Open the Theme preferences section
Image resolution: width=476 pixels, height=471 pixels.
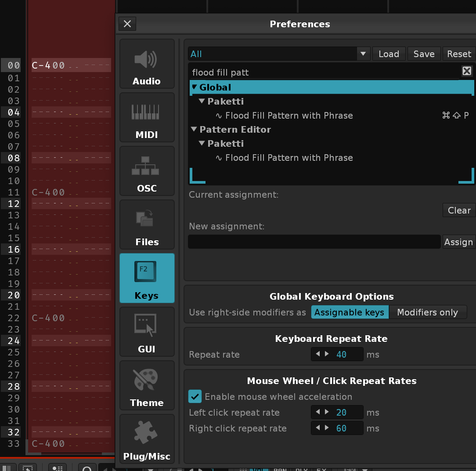(x=147, y=386)
